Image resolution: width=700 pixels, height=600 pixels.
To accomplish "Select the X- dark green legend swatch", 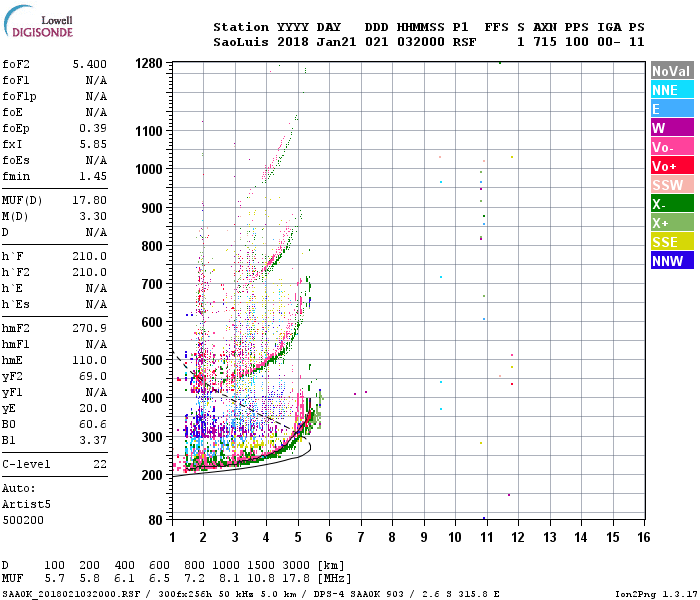I will pos(672,204).
